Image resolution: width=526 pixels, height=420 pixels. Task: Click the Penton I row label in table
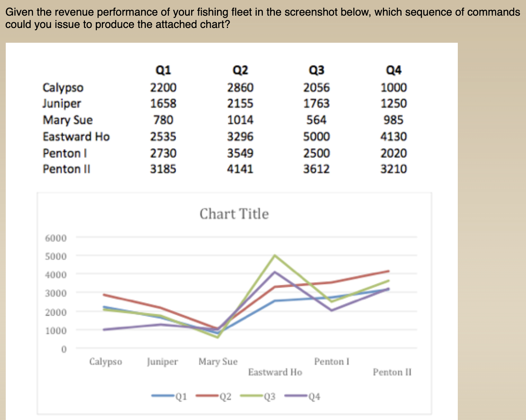pos(65,153)
